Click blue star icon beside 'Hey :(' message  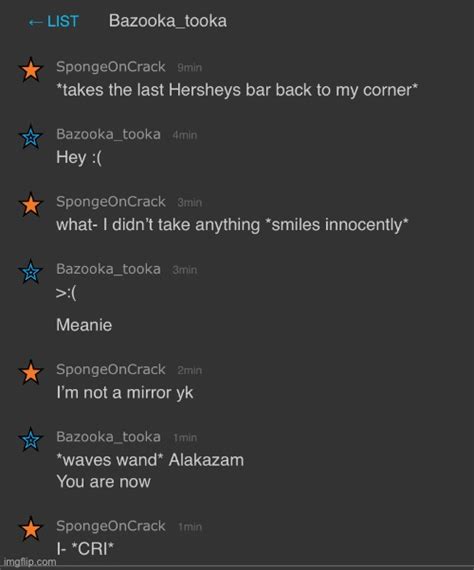coord(31,137)
